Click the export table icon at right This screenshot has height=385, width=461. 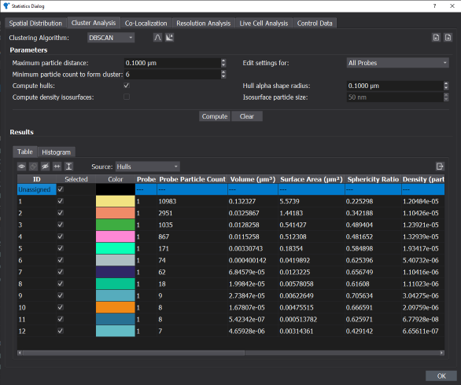pos(440,166)
